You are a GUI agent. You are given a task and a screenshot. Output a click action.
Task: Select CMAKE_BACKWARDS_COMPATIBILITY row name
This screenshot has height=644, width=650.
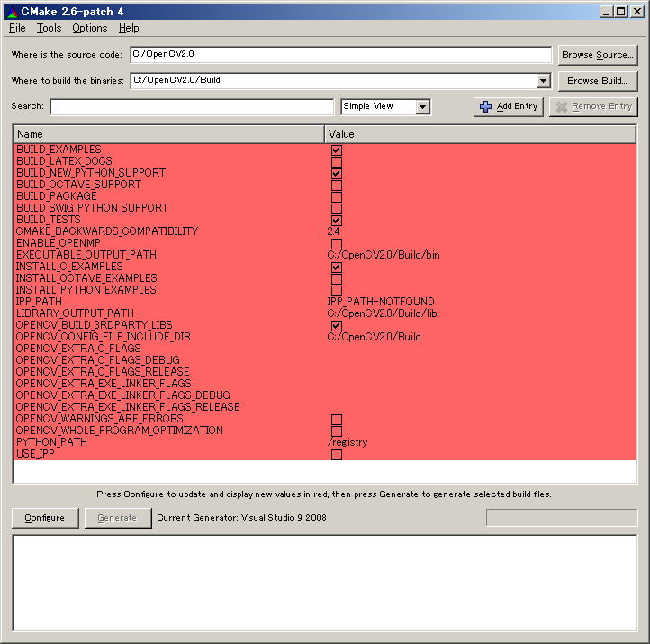107,231
